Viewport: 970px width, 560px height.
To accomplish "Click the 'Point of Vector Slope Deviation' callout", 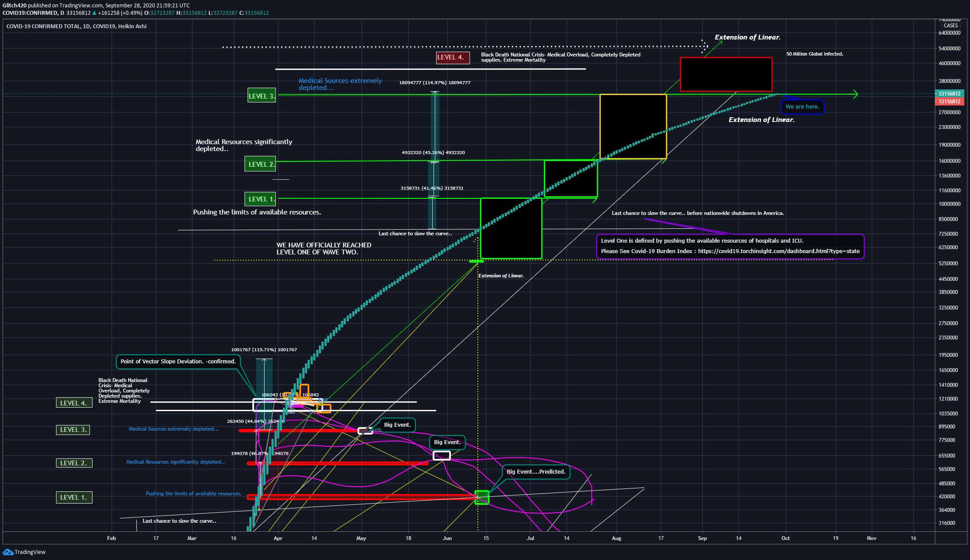I will 178,362.
